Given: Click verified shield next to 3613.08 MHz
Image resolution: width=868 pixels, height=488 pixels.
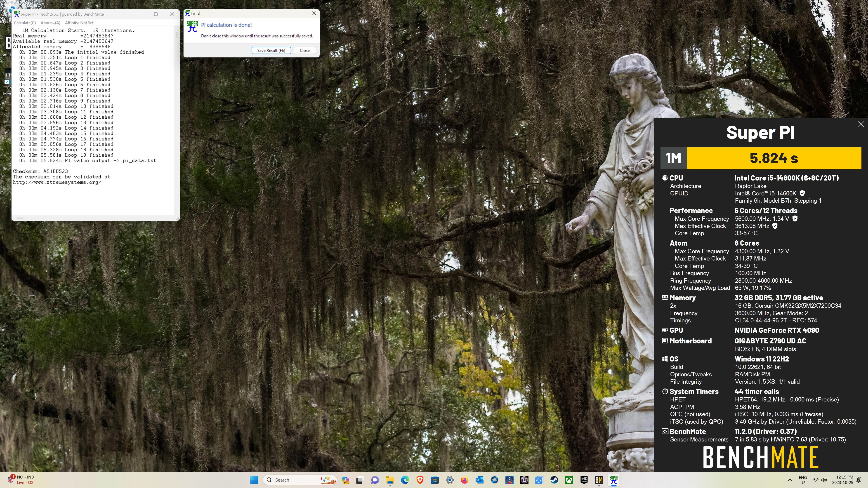Looking at the screenshot, I should (775, 226).
